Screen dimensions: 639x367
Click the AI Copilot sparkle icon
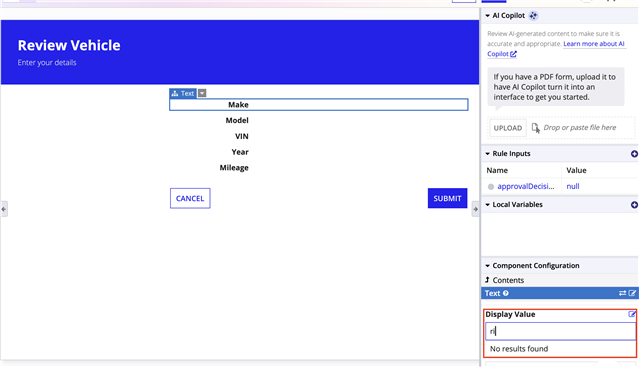(x=533, y=15)
